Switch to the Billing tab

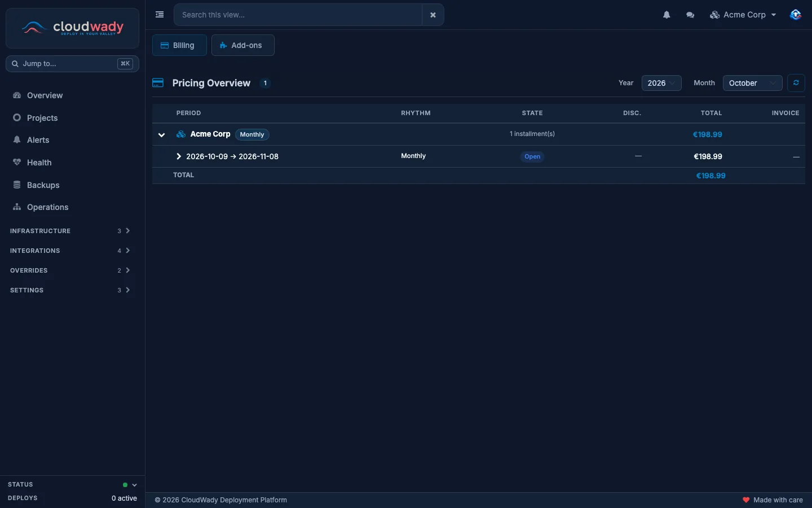[x=179, y=45]
